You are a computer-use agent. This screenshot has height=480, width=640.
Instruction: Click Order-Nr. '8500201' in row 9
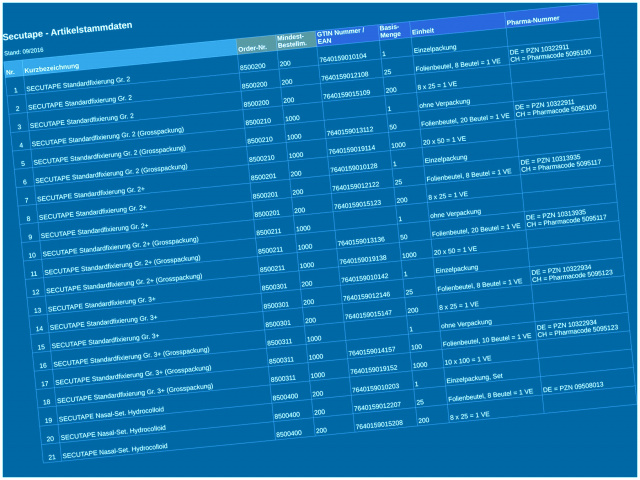pos(267,213)
